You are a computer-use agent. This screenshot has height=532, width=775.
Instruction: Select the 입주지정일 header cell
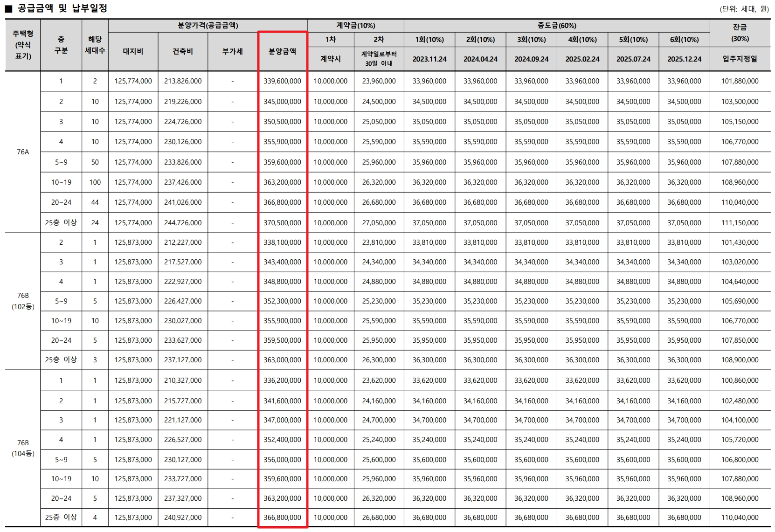tap(740, 59)
